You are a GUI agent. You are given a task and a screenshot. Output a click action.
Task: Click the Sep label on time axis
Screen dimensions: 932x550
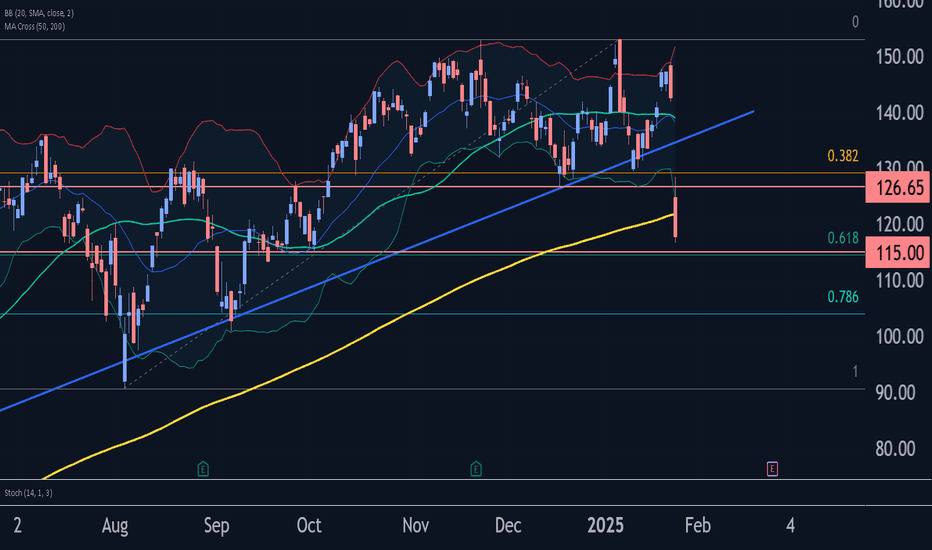click(x=216, y=526)
